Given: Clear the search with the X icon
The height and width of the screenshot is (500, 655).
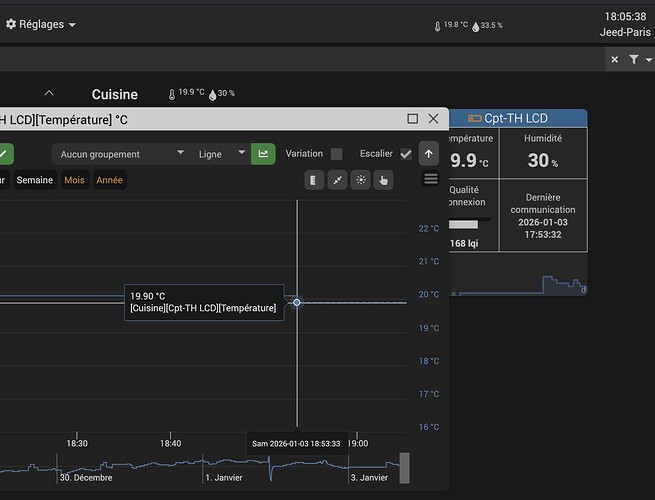Looking at the screenshot, I should 615,60.
